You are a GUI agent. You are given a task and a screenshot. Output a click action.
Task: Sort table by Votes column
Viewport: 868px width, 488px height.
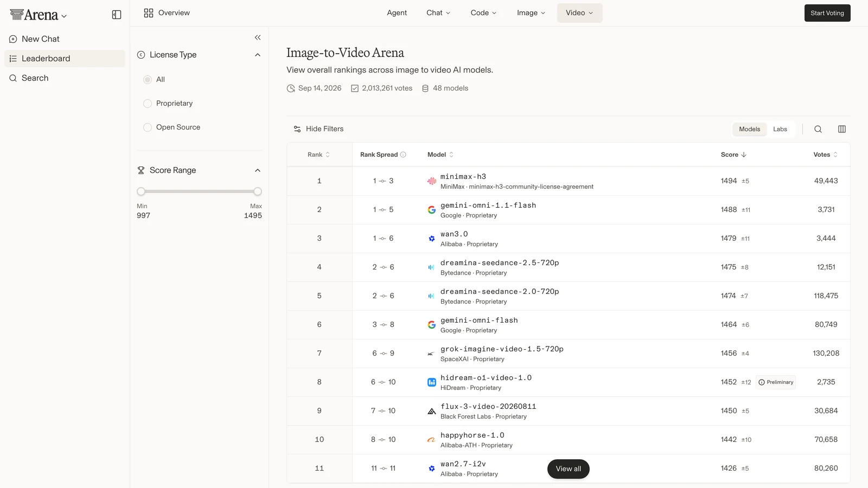[826, 155]
